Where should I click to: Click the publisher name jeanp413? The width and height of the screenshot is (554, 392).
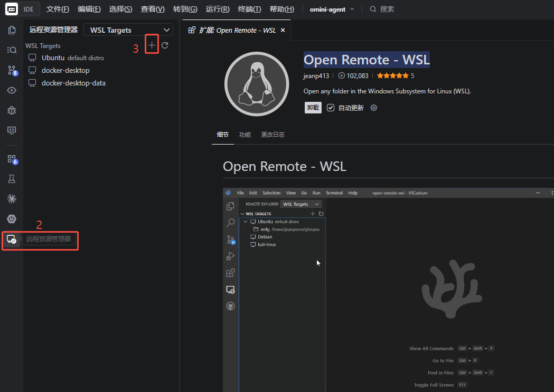[316, 75]
